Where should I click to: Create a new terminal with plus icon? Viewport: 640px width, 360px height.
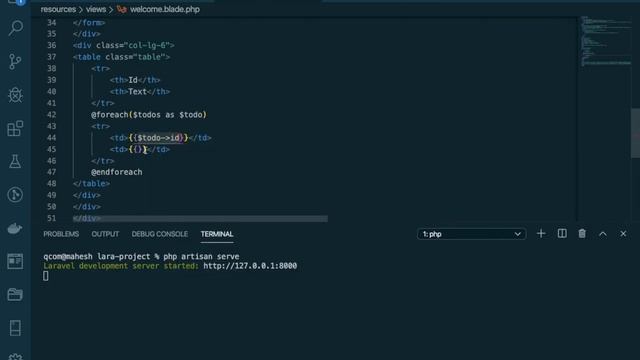coord(541,234)
